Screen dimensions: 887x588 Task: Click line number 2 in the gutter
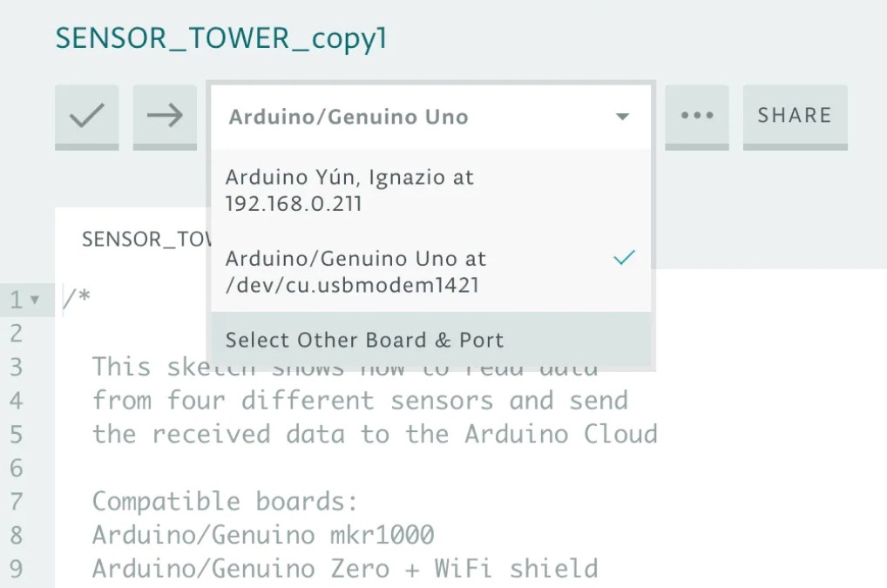coord(16,334)
